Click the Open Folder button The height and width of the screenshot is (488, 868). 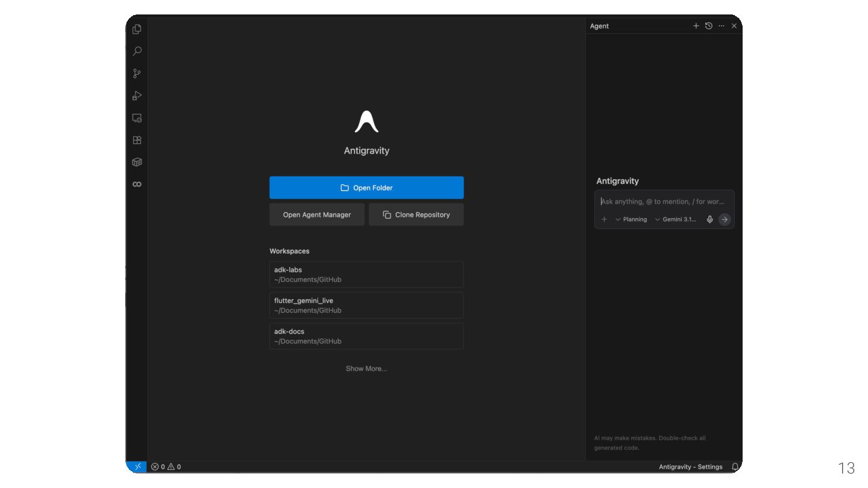coord(366,187)
